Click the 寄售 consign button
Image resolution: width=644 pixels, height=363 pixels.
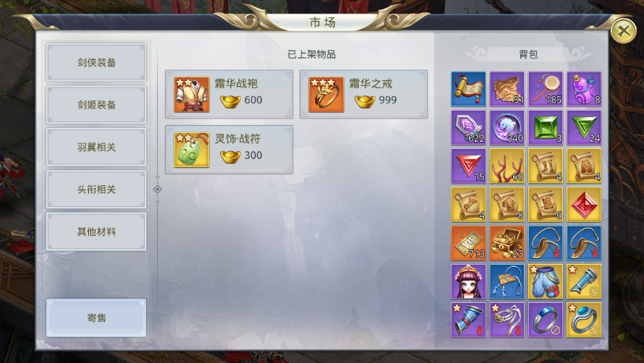pyautogui.click(x=96, y=318)
